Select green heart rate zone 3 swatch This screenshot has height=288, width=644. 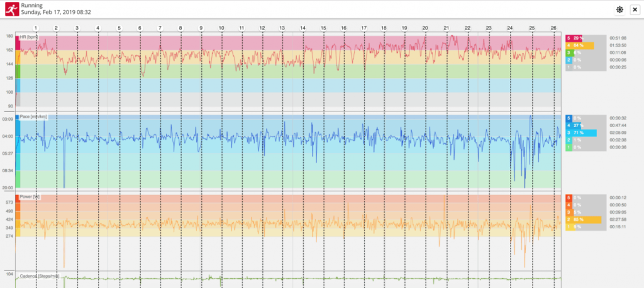569,53
